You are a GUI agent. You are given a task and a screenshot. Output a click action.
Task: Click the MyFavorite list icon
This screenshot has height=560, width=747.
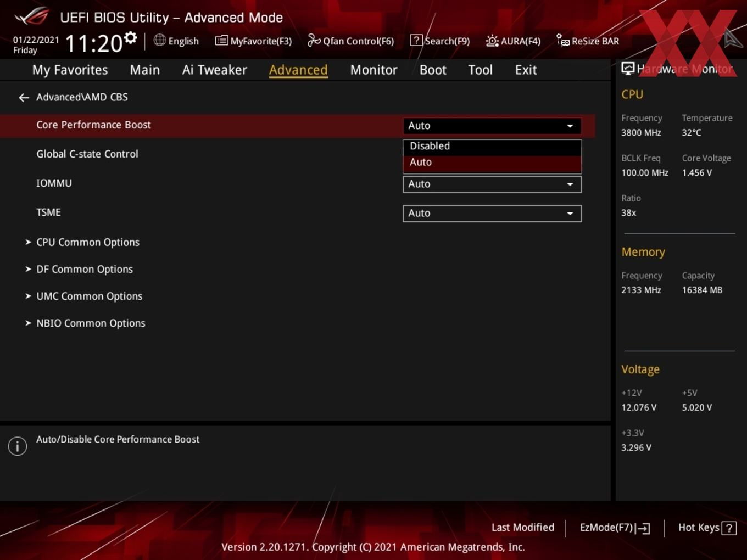(221, 41)
